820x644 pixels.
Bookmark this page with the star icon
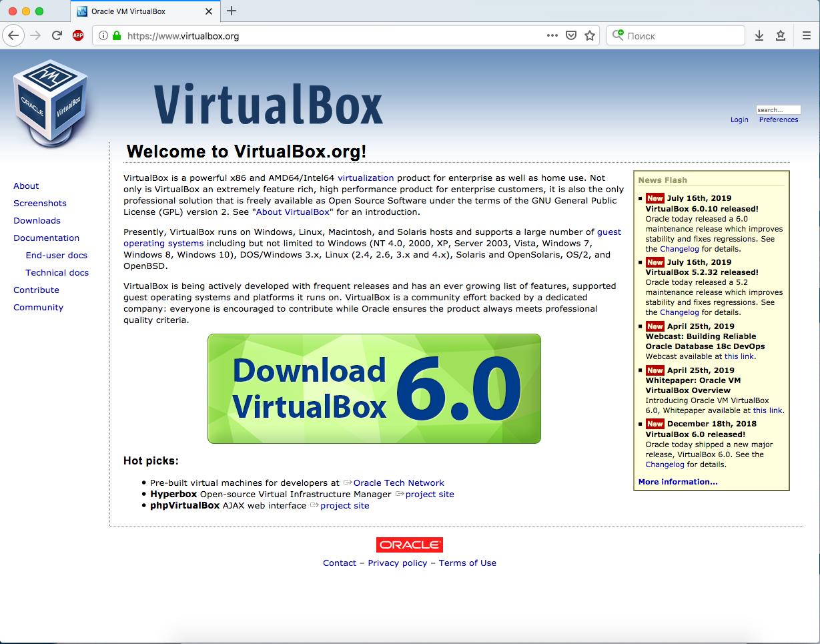point(590,35)
